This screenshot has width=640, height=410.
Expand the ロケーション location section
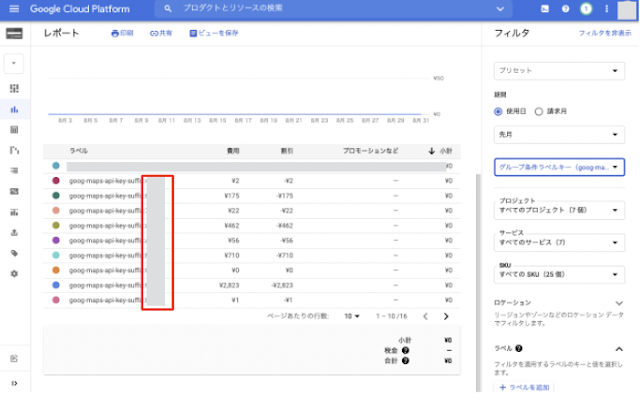point(619,303)
